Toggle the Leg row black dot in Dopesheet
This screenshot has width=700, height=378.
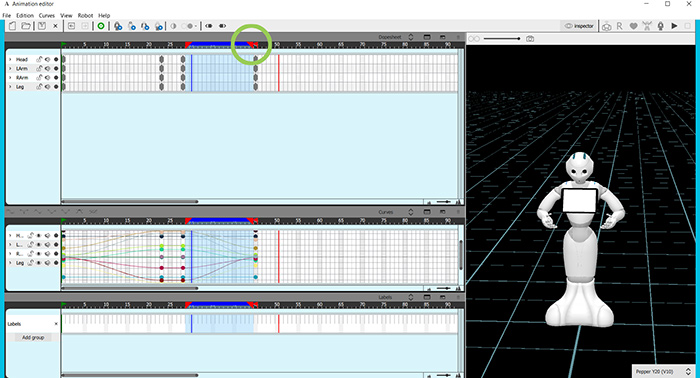(x=56, y=87)
